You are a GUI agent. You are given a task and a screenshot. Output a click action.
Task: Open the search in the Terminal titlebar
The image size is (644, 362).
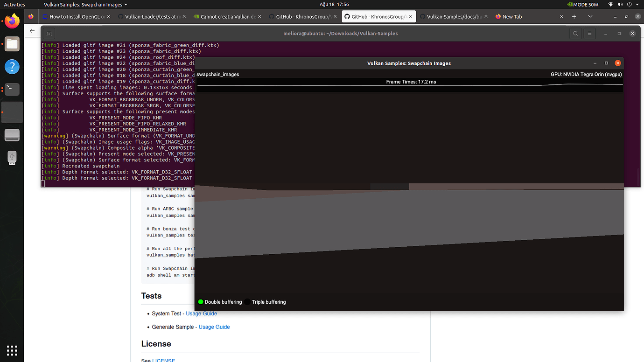575,33
